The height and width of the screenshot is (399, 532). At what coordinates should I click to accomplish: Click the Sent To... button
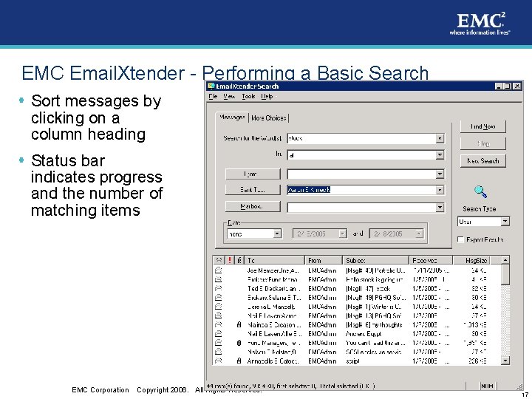pyautogui.click(x=253, y=190)
